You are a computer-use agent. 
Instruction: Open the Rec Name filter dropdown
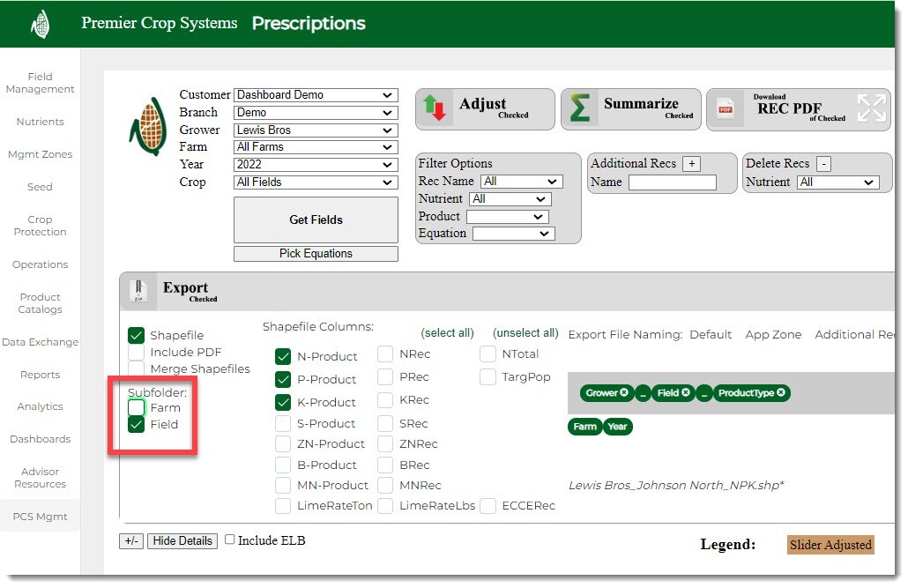[522, 182]
